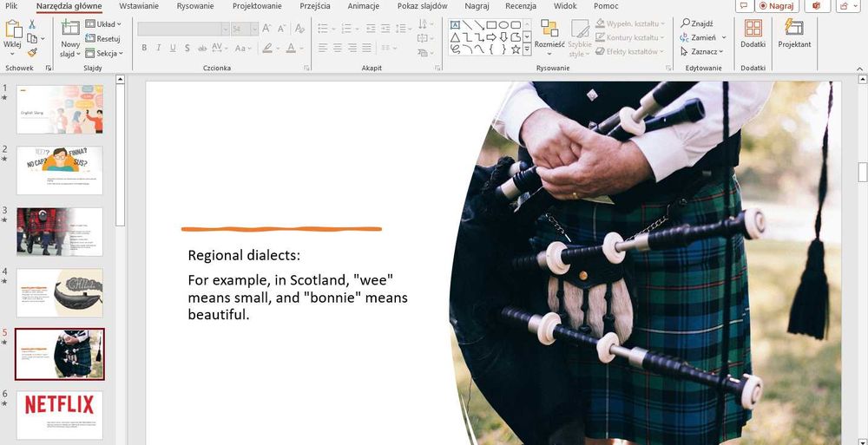Open the Układ layout dropdown
Image resolution: width=868 pixels, height=445 pixels.
click(x=103, y=24)
